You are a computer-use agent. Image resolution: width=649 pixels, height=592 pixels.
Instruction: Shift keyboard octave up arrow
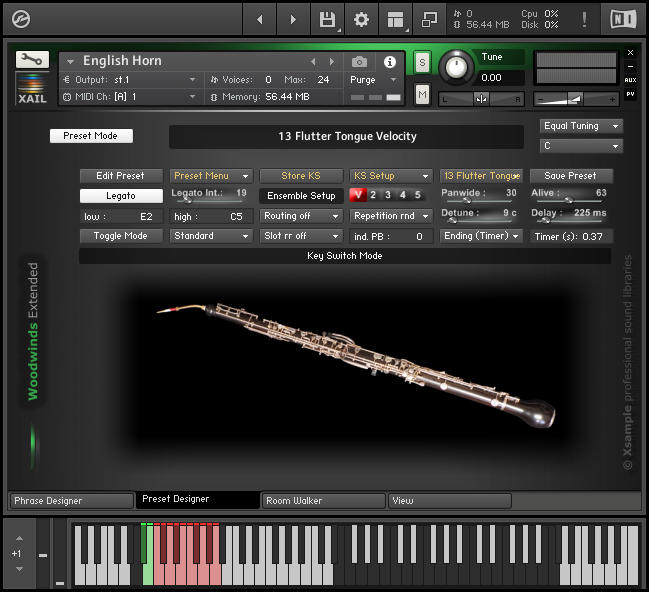click(19, 538)
